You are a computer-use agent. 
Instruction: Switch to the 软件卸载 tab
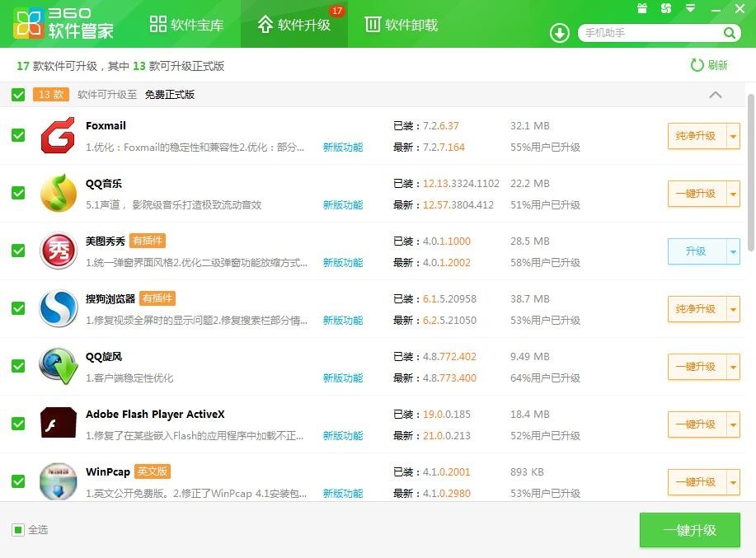click(x=401, y=24)
